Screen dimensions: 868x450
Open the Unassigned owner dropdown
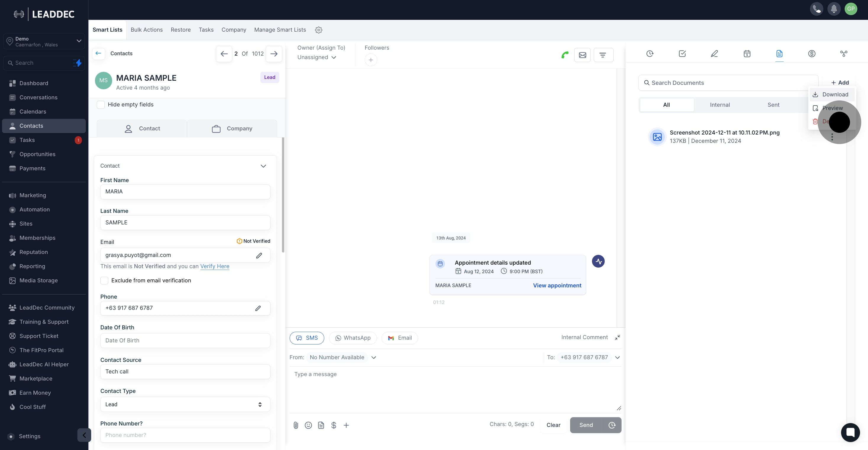[x=317, y=57]
